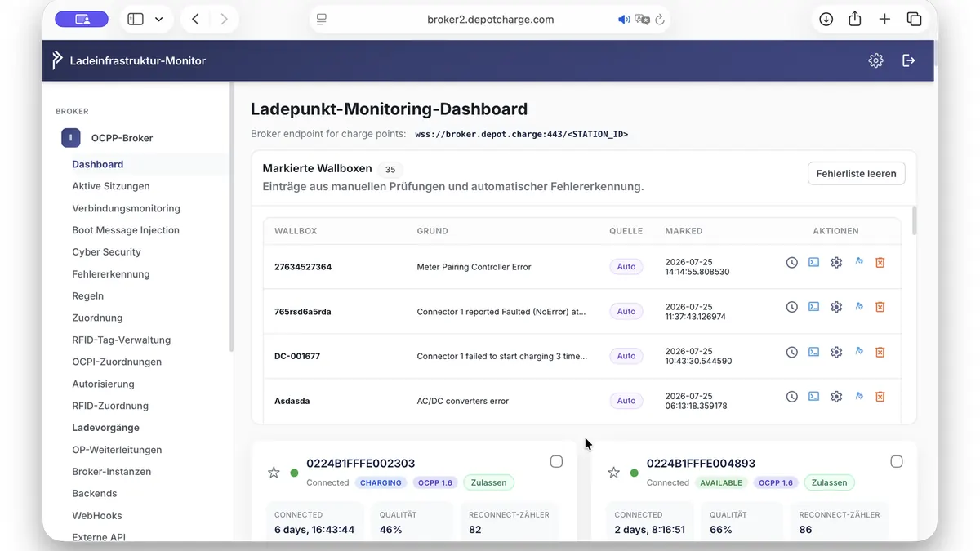This screenshot has height=551, width=980.
Task: Open gear settings for wallbox Asdasda
Action: [836, 397]
